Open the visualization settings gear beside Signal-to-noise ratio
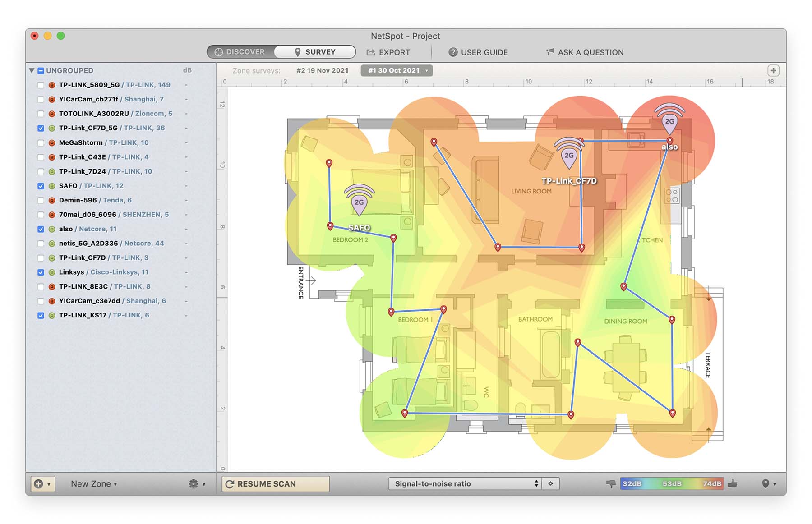Viewport: 812px width, 524px height. click(x=550, y=483)
